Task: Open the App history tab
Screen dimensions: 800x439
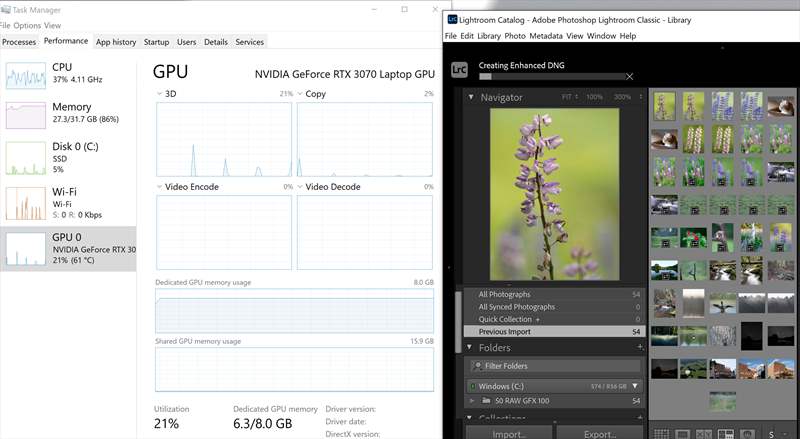Action: (x=116, y=42)
